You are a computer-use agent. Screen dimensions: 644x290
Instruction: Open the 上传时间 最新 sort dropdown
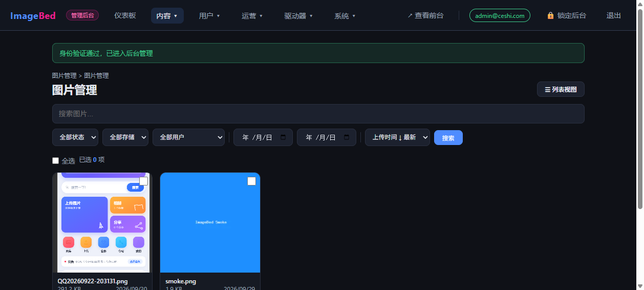[x=397, y=137]
